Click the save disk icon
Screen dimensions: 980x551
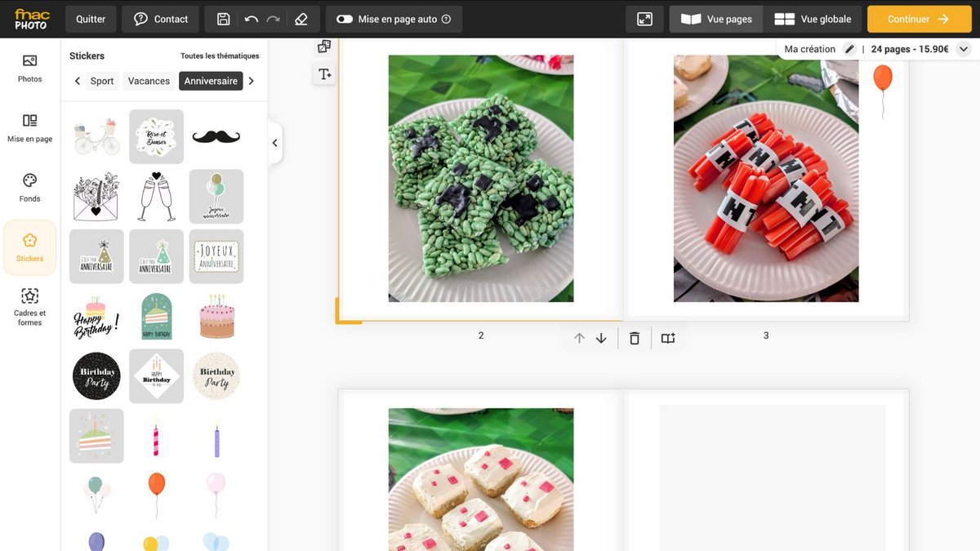click(224, 19)
